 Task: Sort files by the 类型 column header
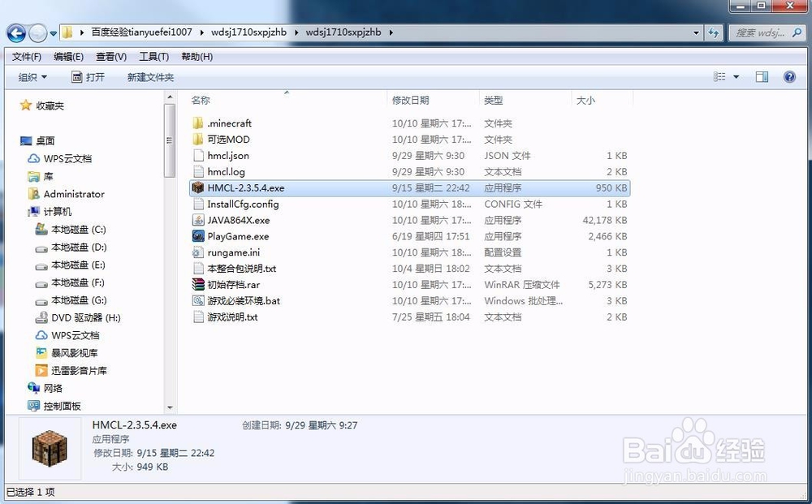(493, 100)
